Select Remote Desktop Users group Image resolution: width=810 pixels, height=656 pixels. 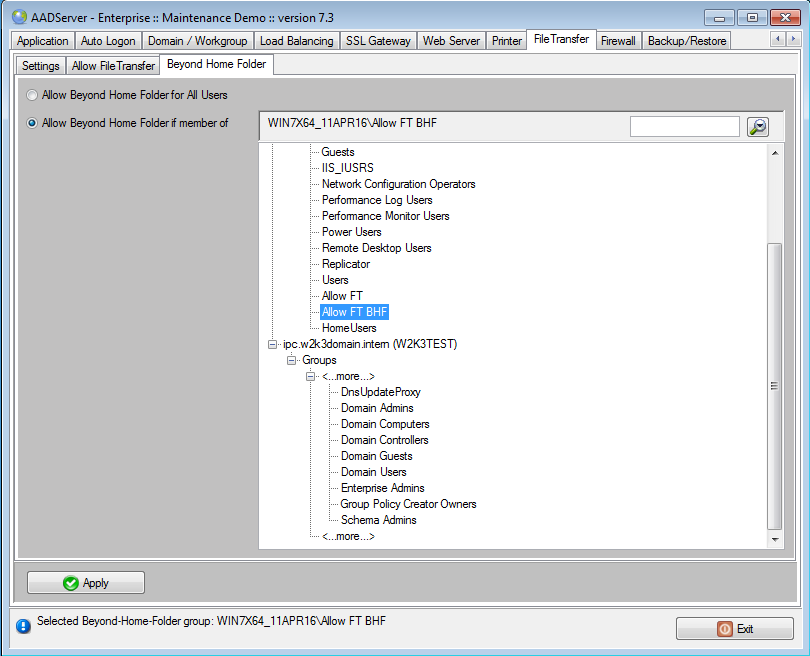click(376, 248)
